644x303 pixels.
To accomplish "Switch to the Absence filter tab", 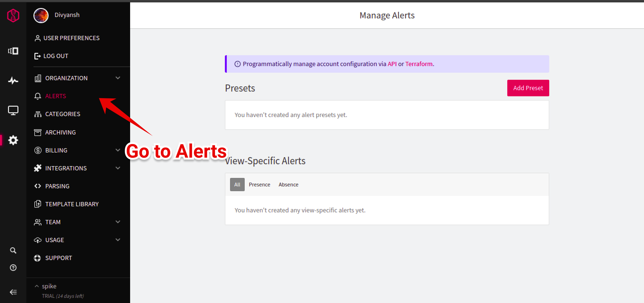I will [x=288, y=185].
